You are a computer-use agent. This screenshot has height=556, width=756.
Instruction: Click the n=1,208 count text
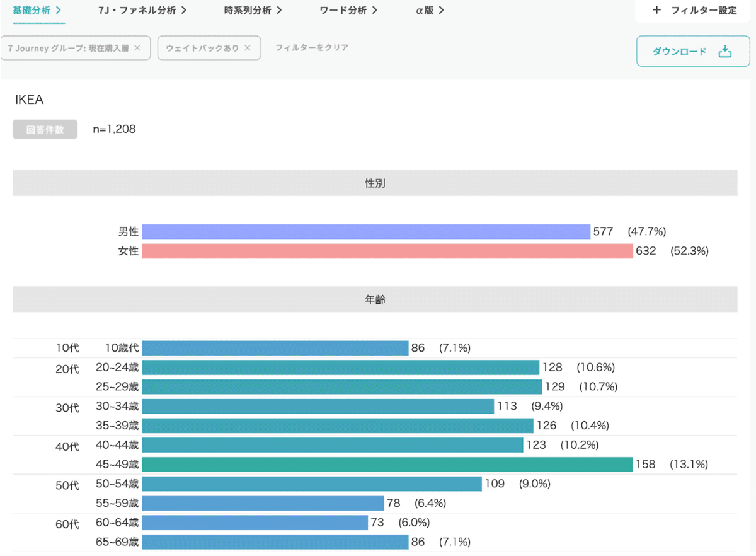114,130
